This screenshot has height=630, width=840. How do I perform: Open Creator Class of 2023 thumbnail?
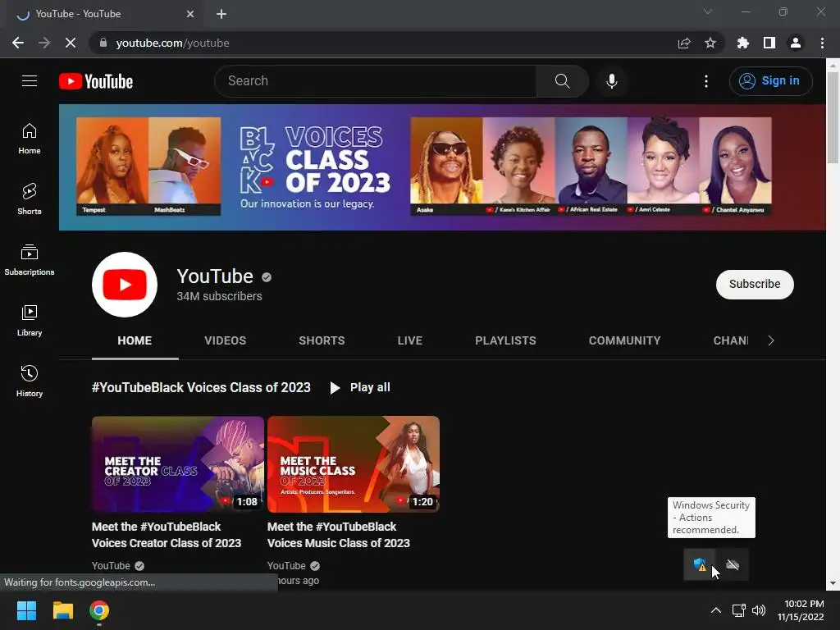click(x=178, y=464)
